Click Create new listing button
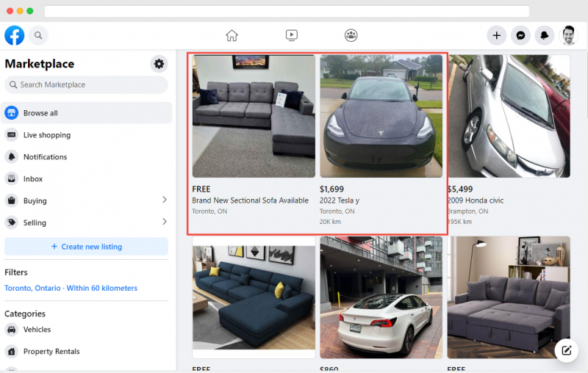Screen dimensions: 588x373 [x=86, y=247]
